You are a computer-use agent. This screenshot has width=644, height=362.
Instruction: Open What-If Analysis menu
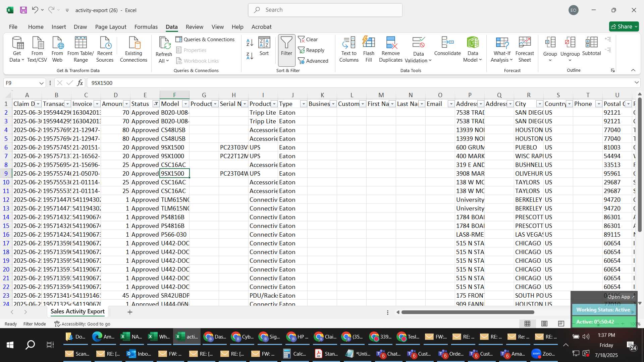tap(502, 50)
